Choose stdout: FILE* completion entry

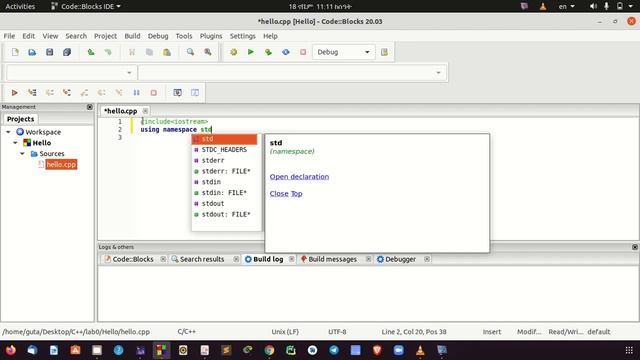click(225, 214)
